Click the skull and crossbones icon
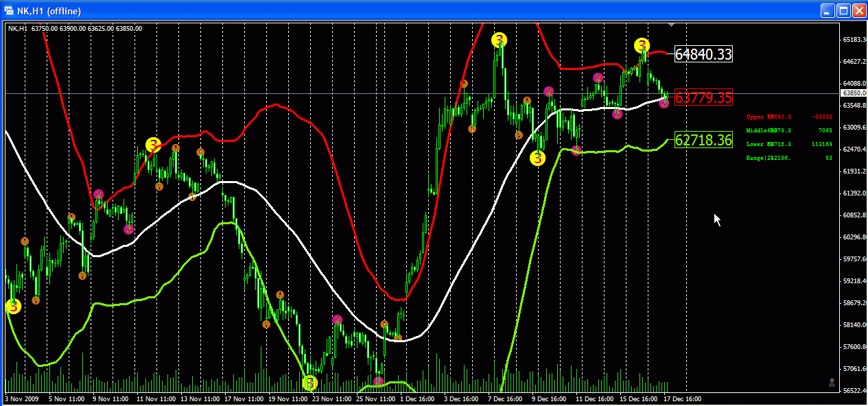 click(x=832, y=383)
